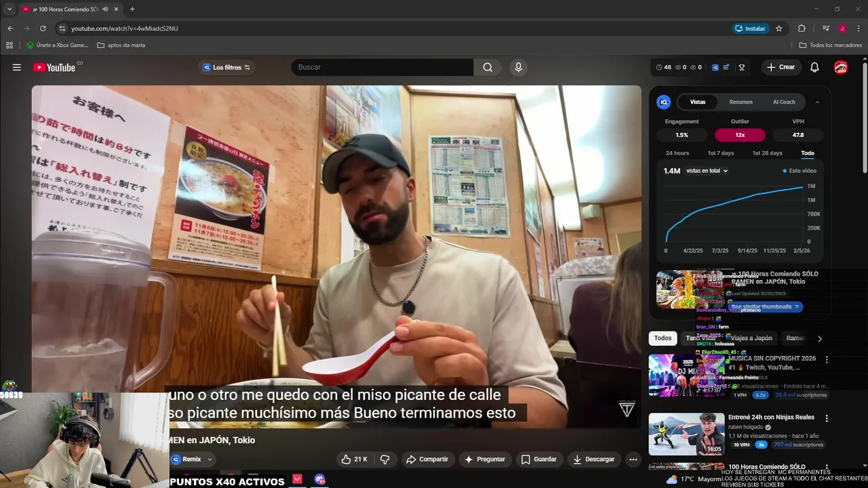Select the Todos category chip
This screenshot has height=488, width=868.
point(663,338)
